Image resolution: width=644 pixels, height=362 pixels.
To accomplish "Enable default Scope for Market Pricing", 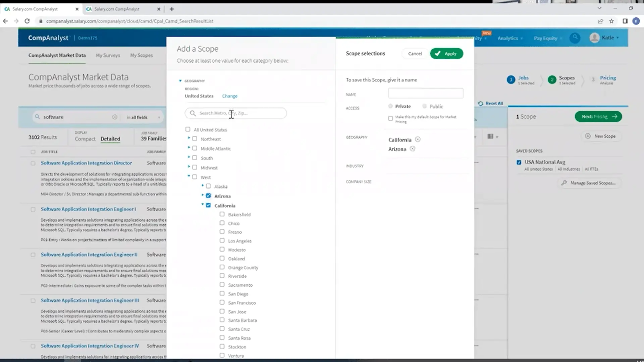I will pos(390,118).
